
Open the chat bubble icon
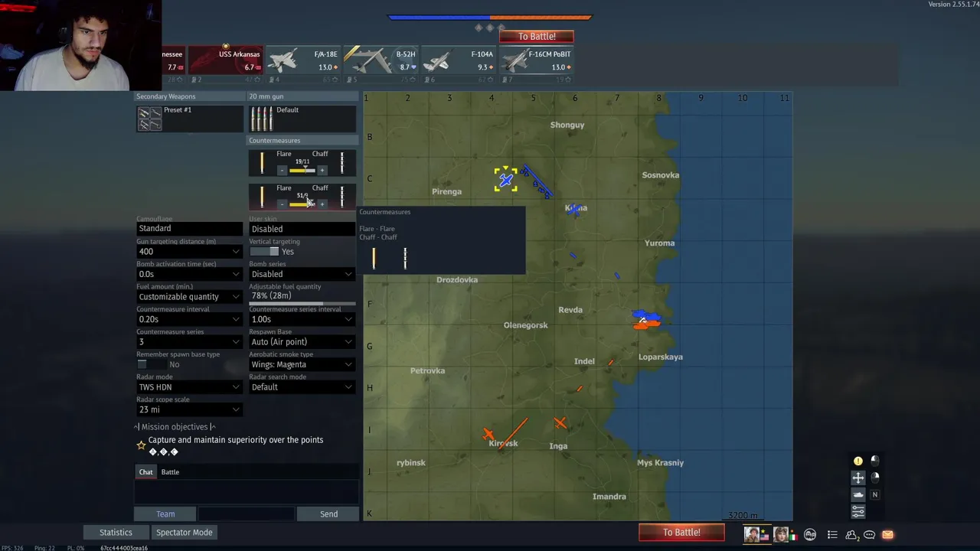click(870, 534)
